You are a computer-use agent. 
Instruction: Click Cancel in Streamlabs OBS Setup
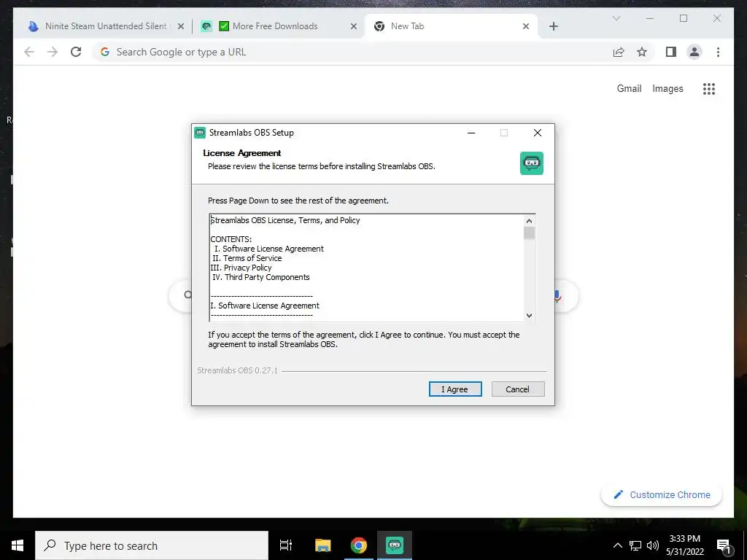tap(517, 389)
